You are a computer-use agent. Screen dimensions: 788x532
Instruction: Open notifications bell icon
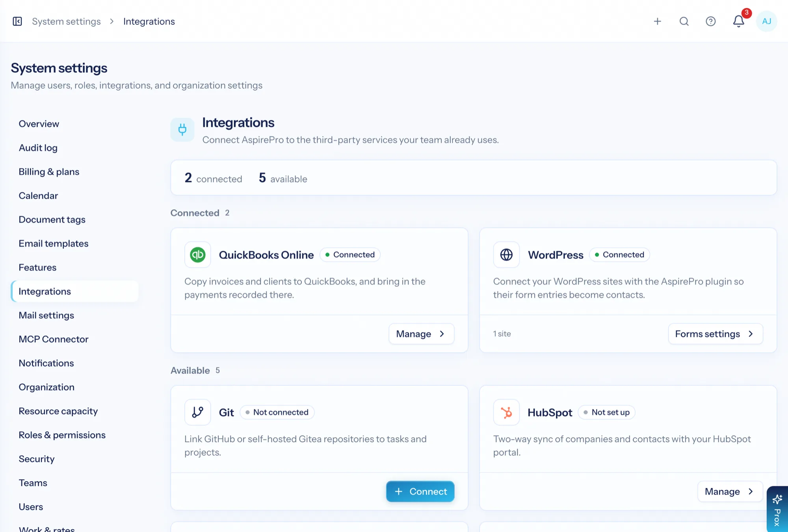point(739,21)
